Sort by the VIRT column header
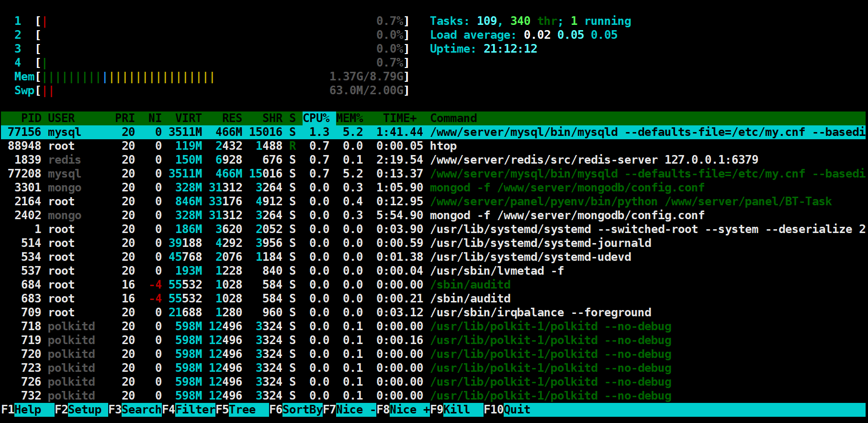The image size is (868, 423). pyautogui.click(x=189, y=118)
